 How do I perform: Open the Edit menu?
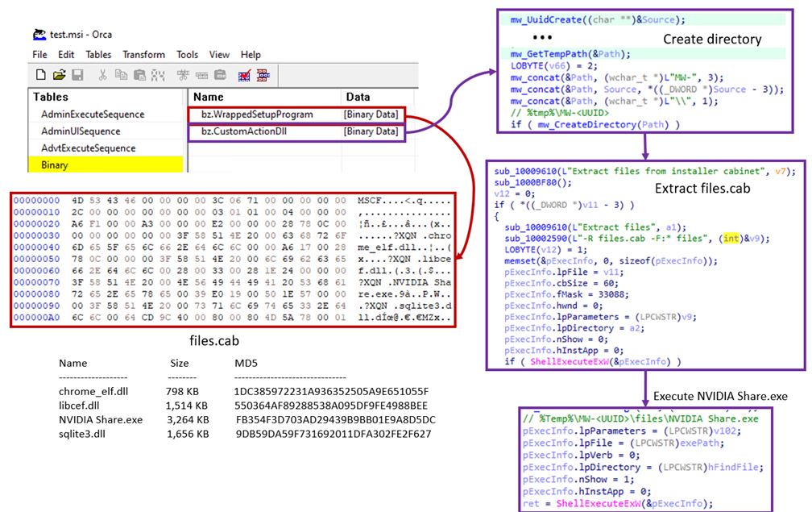(66, 55)
